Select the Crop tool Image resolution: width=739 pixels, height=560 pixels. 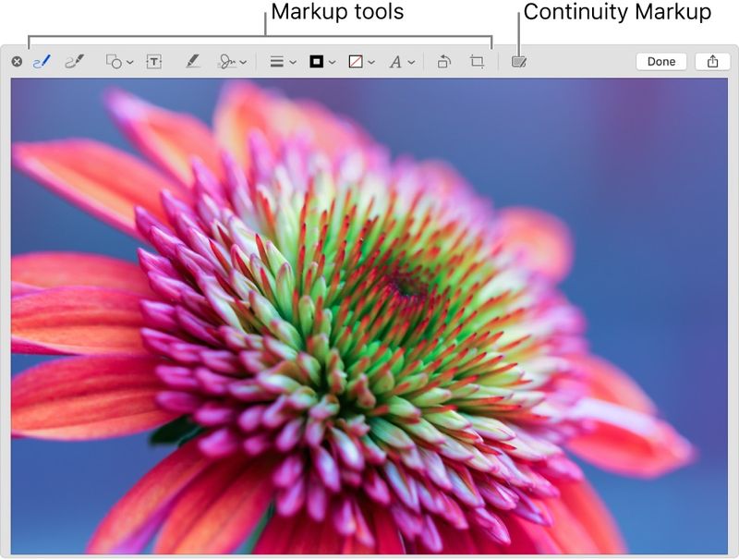pos(477,62)
